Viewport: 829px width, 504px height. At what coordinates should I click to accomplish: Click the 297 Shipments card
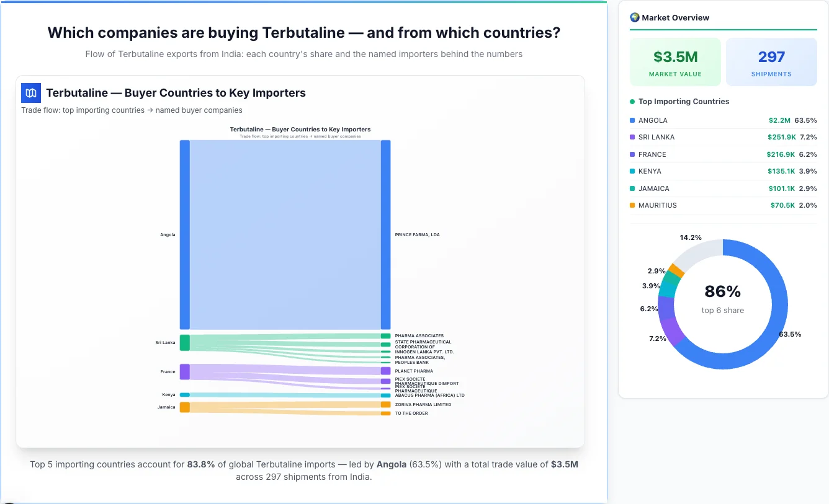click(771, 61)
